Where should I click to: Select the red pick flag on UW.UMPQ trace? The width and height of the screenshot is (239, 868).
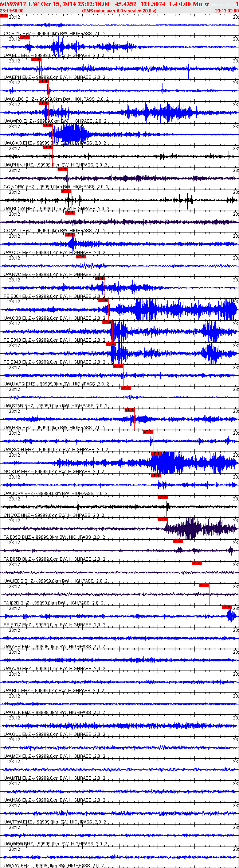[119, 366]
